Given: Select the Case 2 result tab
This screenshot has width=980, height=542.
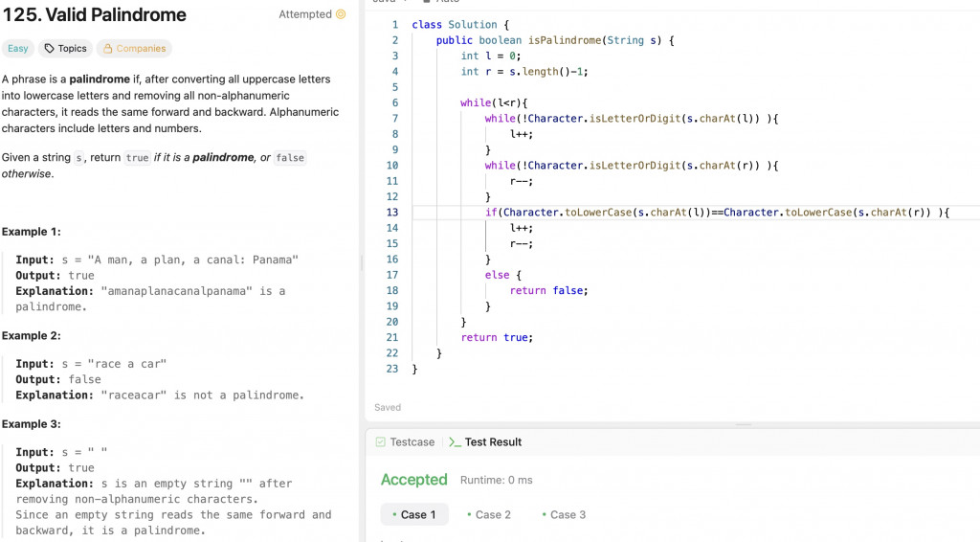Looking at the screenshot, I should click(x=489, y=514).
